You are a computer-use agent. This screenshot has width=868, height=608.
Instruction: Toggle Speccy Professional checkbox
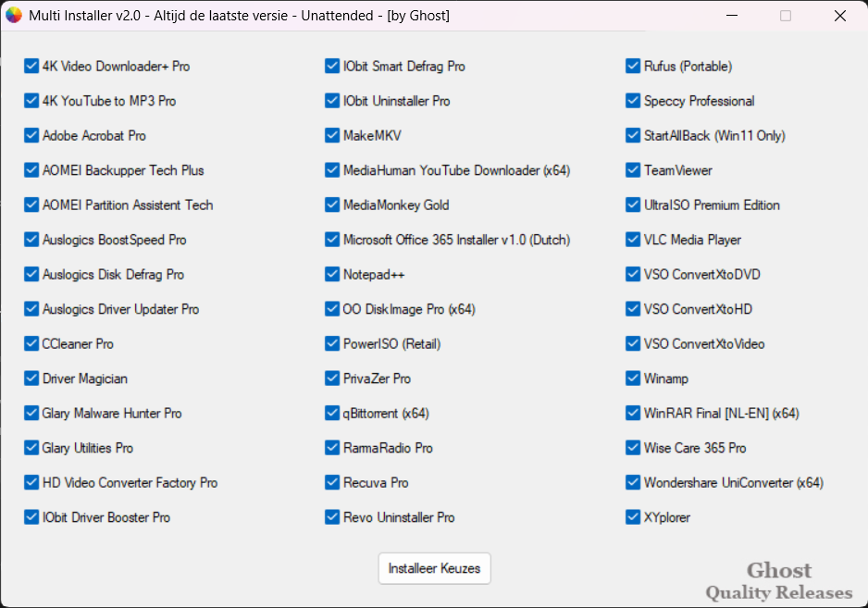tap(633, 101)
